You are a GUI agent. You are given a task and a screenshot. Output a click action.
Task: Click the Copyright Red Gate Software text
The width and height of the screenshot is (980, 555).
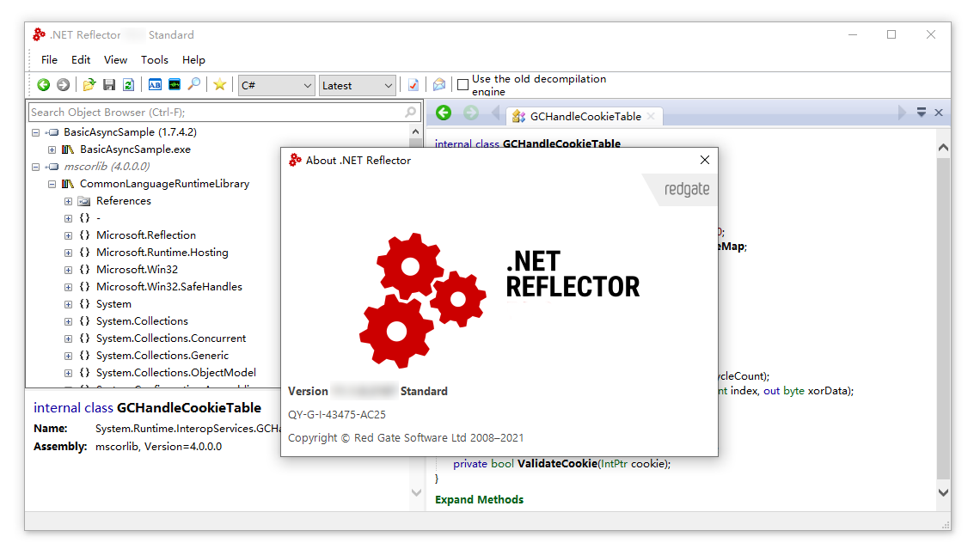(406, 437)
